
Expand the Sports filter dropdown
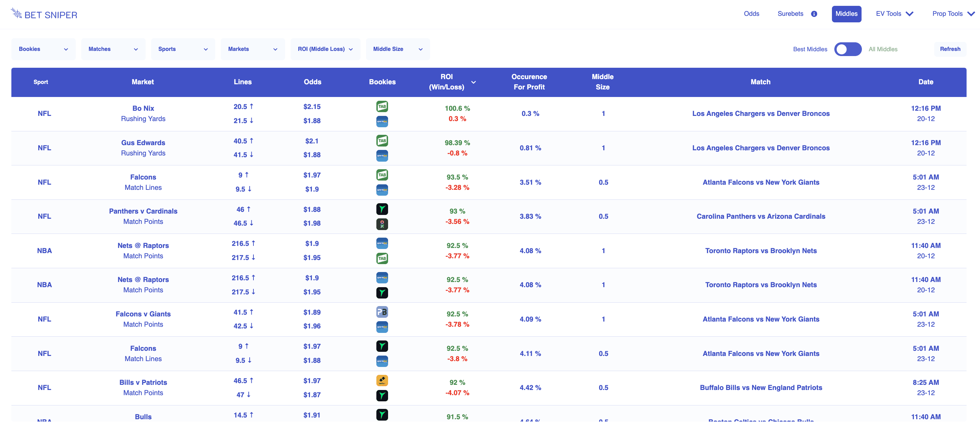pos(183,49)
